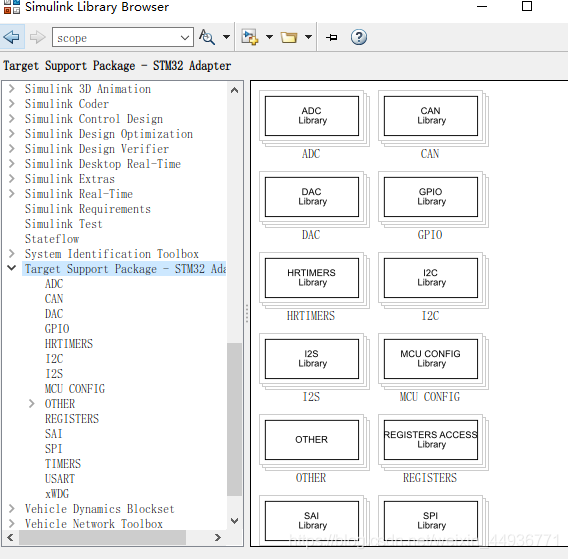Select HRTIMERS in the tree list

(69, 344)
